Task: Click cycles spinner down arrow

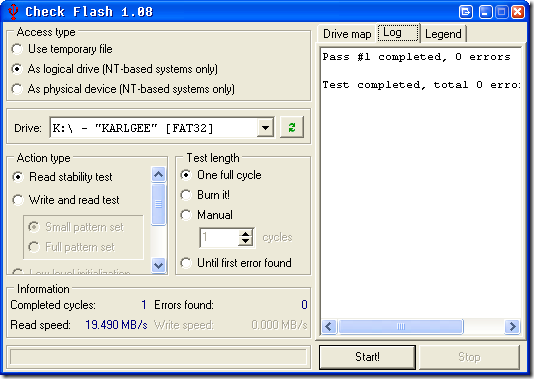Action: coord(245,241)
